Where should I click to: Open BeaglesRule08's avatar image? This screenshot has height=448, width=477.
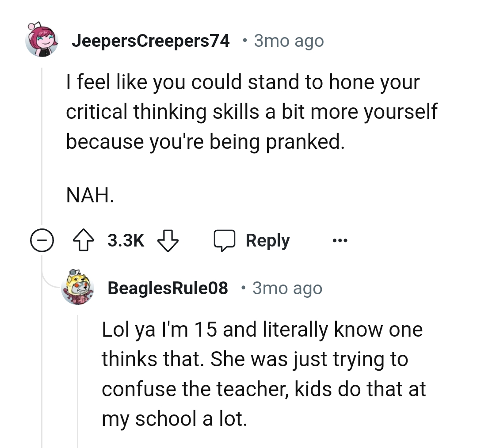79,289
